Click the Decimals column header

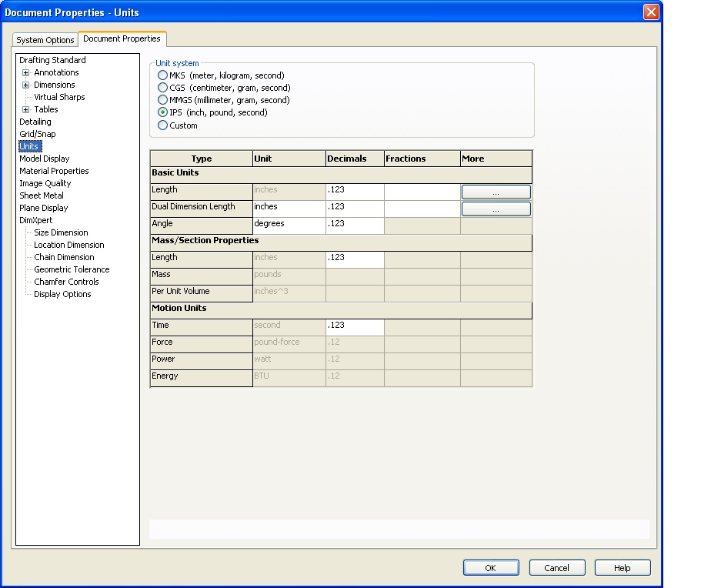tap(355, 159)
